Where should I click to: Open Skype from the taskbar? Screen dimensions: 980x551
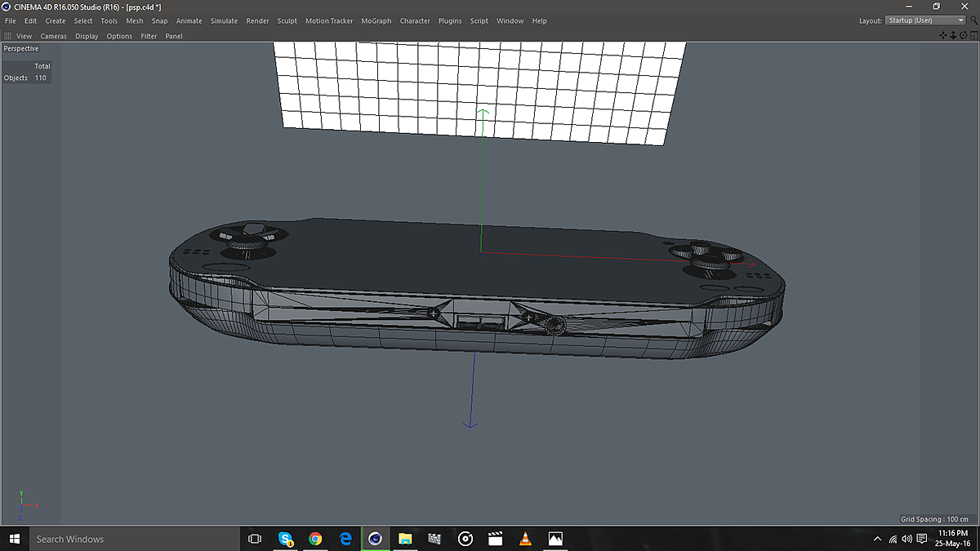pos(286,539)
